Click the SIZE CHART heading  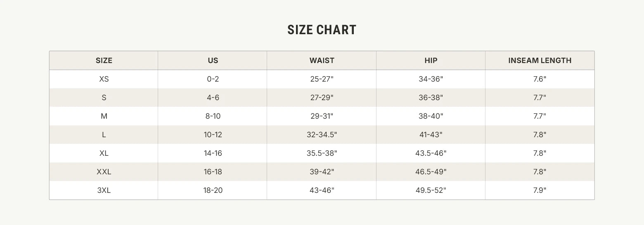point(322,30)
